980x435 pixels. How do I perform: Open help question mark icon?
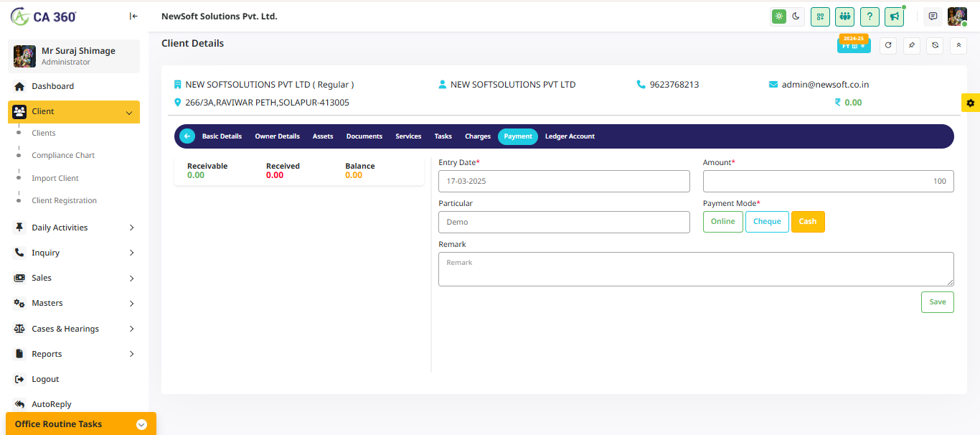[870, 17]
